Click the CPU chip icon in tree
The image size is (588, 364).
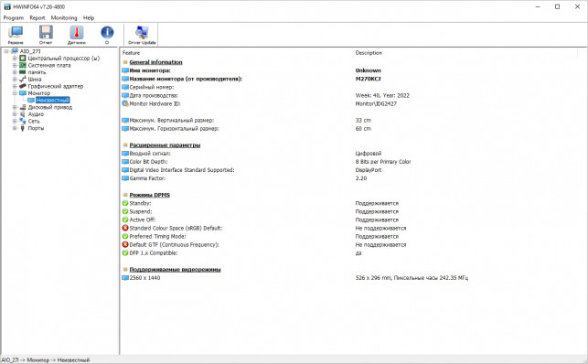[23, 59]
